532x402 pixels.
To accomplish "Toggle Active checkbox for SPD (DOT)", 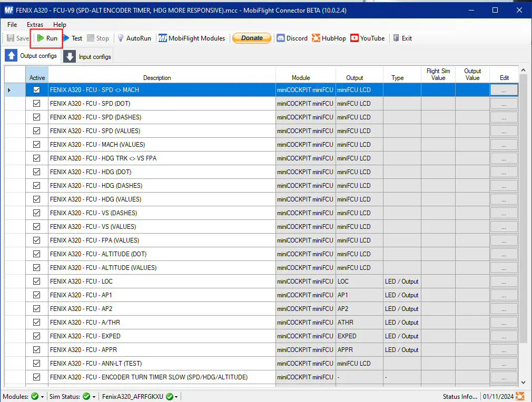I will pyautogui.click(x=37, y=103).
